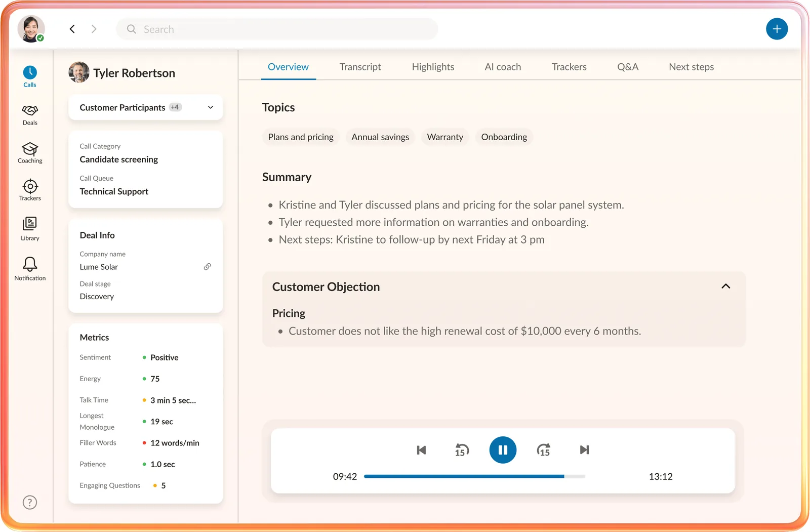Select the Annual savings topic chip
This screenshot has height=532, width=810.
pos(380,137)
